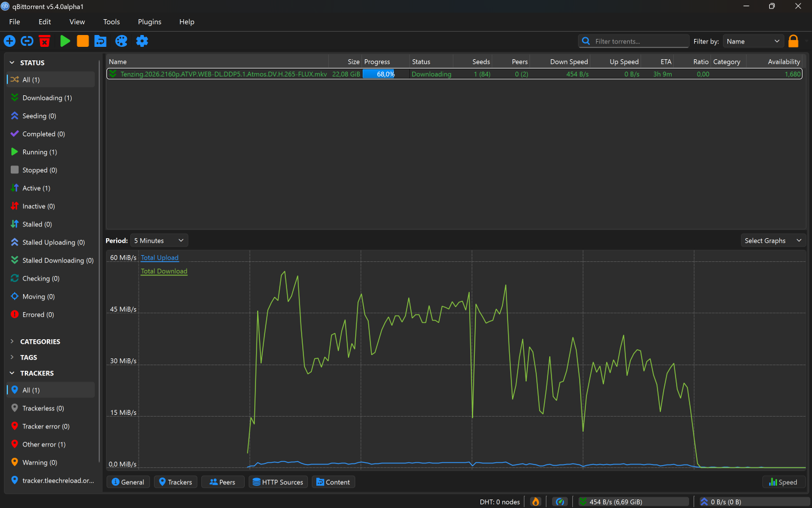Switch to the Trackers tab
Image resolution: width=812 pixels, height=508 pixels.
pos(175,482)
